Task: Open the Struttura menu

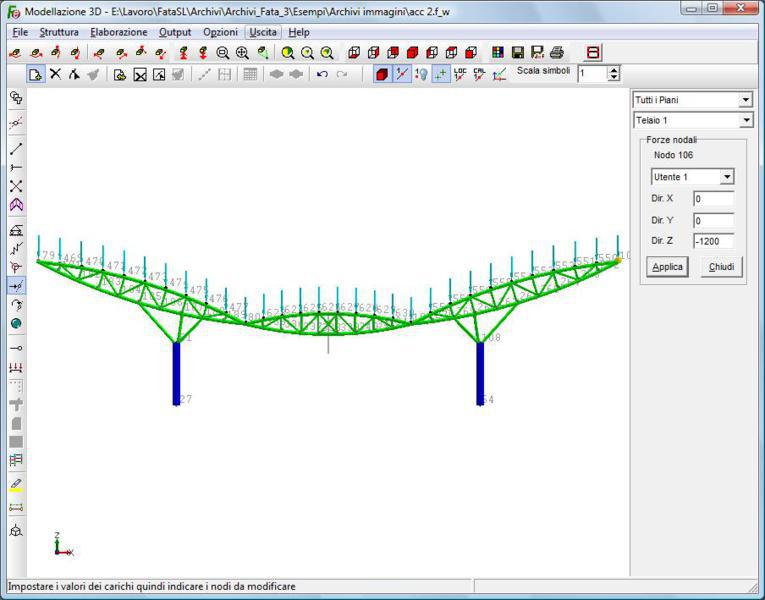Action: [59, 32]
